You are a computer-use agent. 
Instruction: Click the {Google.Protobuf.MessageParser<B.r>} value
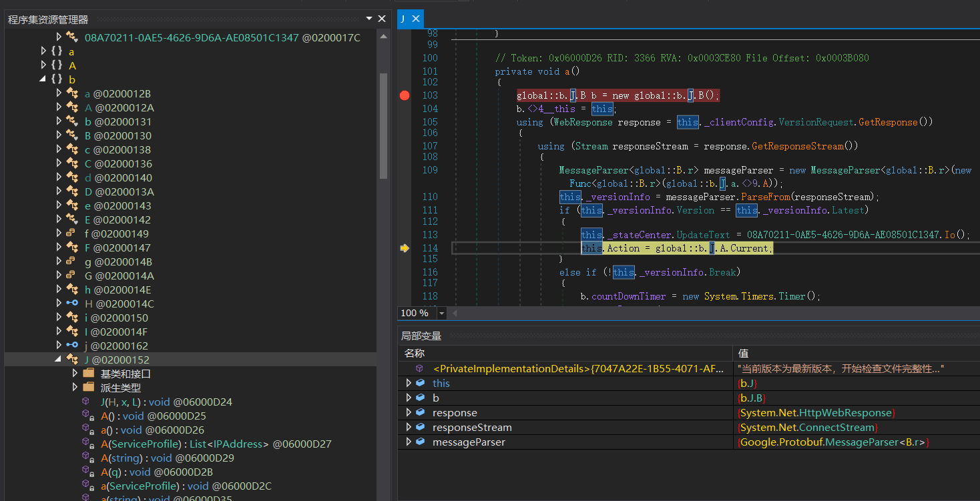(833, 442)
